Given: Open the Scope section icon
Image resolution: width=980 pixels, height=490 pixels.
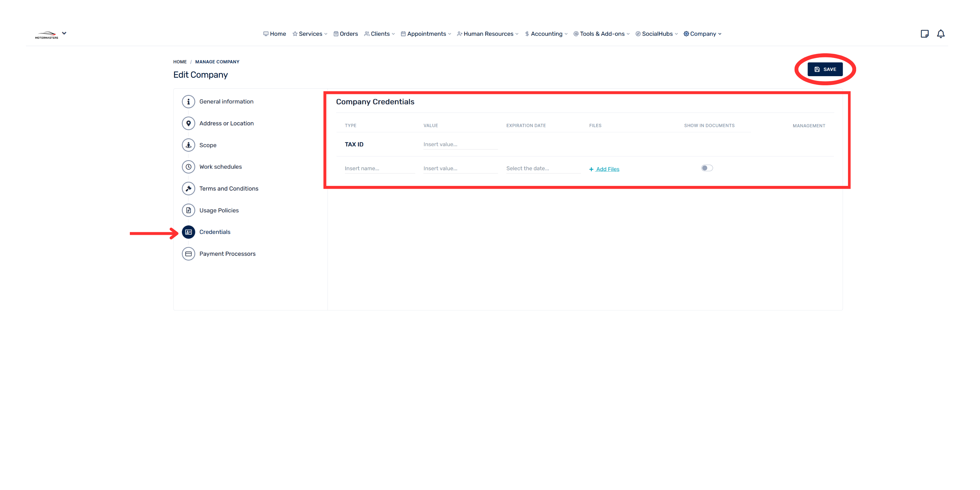Looking at the screenshot, I should tap(188, 145).
